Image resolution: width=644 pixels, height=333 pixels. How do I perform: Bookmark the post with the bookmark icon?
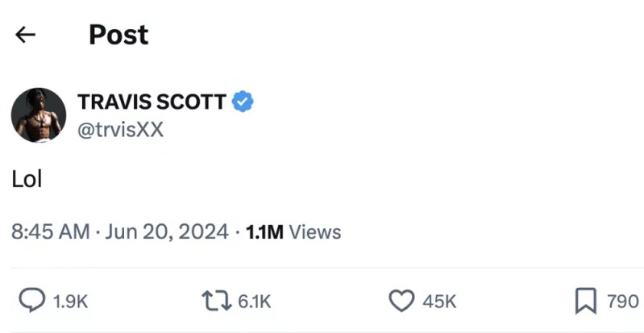pos(584,301)
